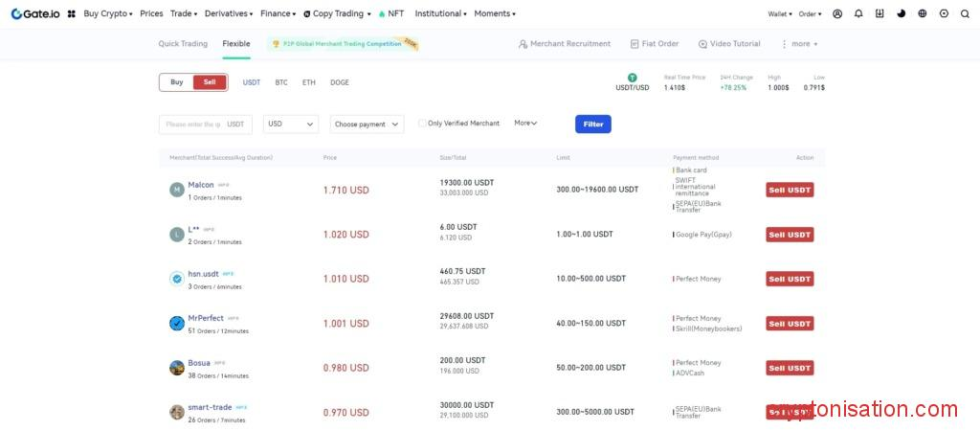This screenshot has height=431, width=980.
Task: Switch to the Buy toggle option
Action: pyautogui.click(x=177, y=82)
